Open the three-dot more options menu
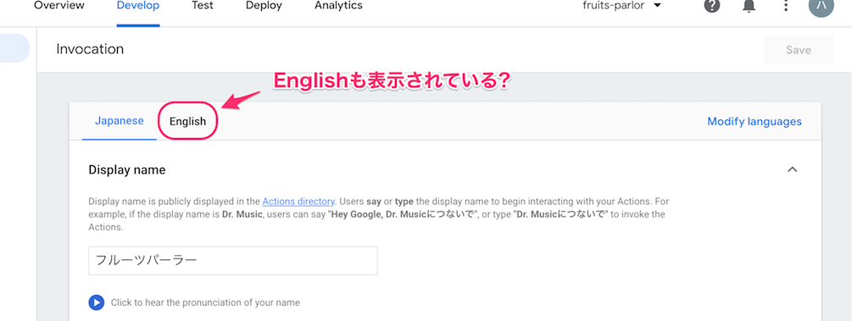The image size is (868, 321). click(786, 6)
